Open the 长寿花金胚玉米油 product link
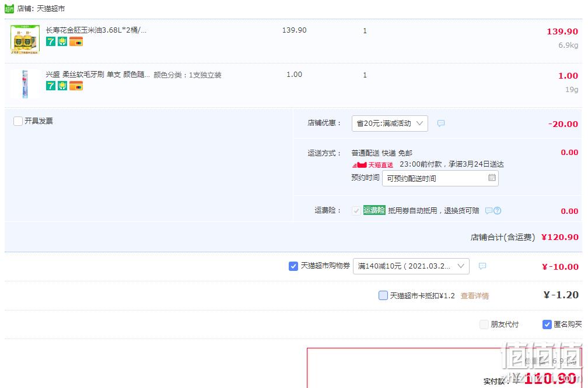This screenshot has width=588, height=388. [96, 30]
